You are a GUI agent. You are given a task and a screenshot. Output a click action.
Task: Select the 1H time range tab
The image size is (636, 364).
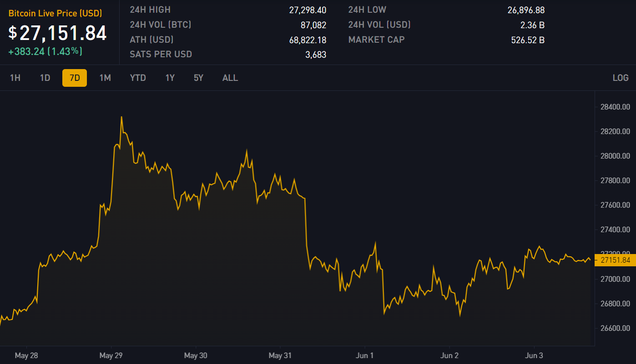[15, 78]
